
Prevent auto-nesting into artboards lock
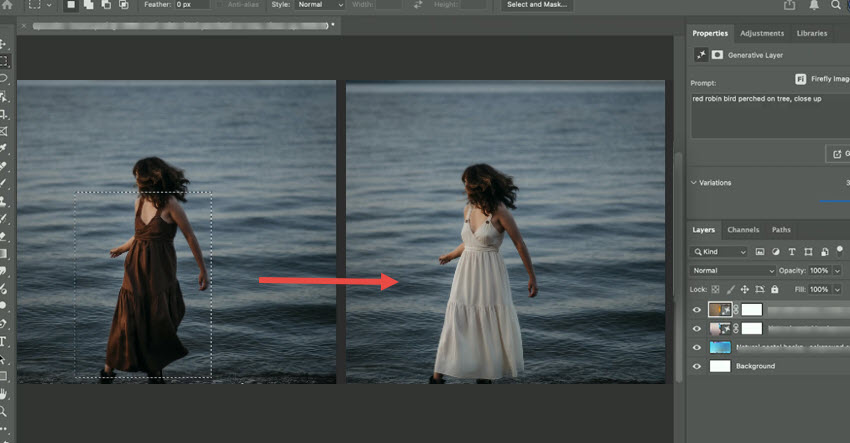point(759,290)
